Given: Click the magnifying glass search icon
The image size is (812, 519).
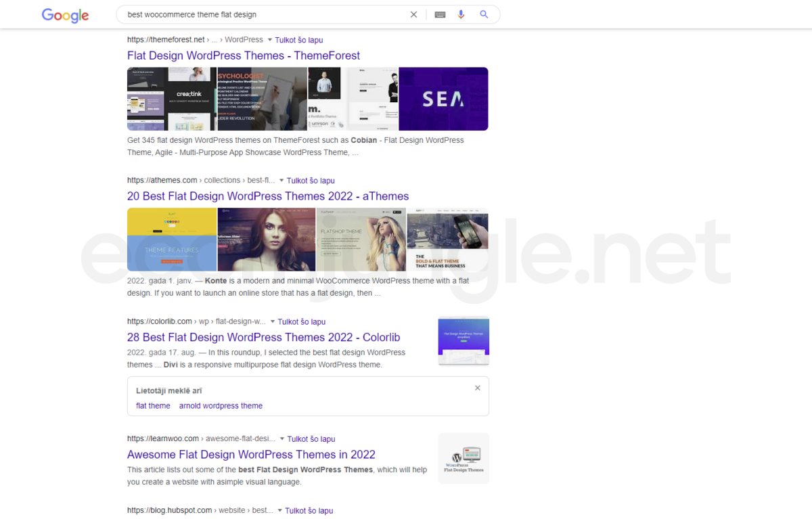Looking at the screenshot, I should [484, 14].
